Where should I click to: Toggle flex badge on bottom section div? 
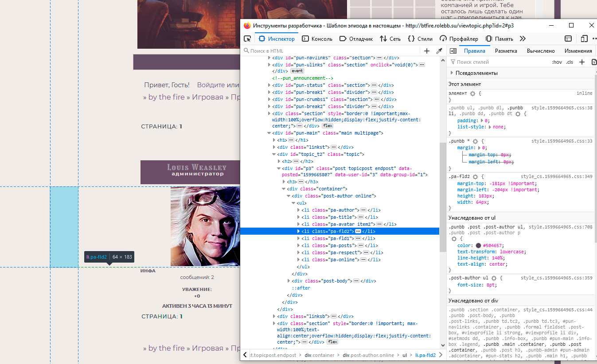click(x=332, y=342)
